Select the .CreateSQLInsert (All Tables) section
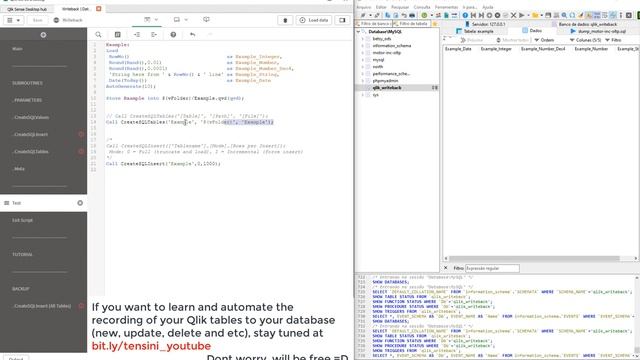Viewport: 640px width, 360px height. [x=43, y=306]
